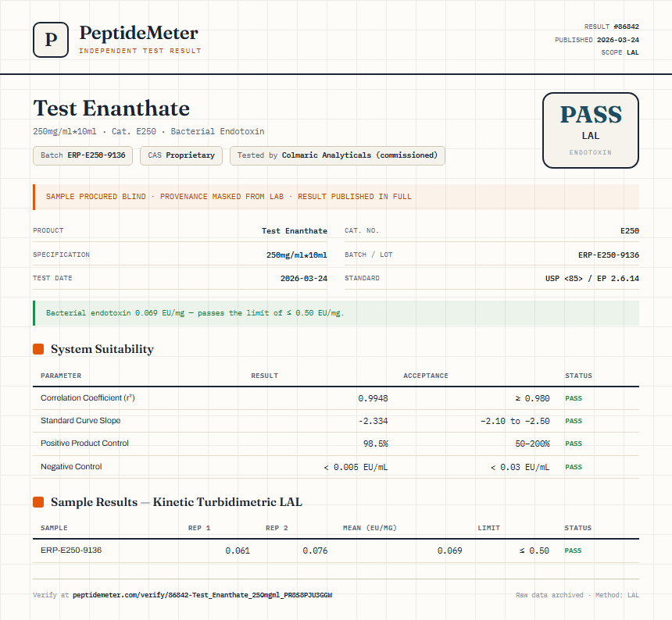Click the PeptideMeter brand name

pos(139,33)
